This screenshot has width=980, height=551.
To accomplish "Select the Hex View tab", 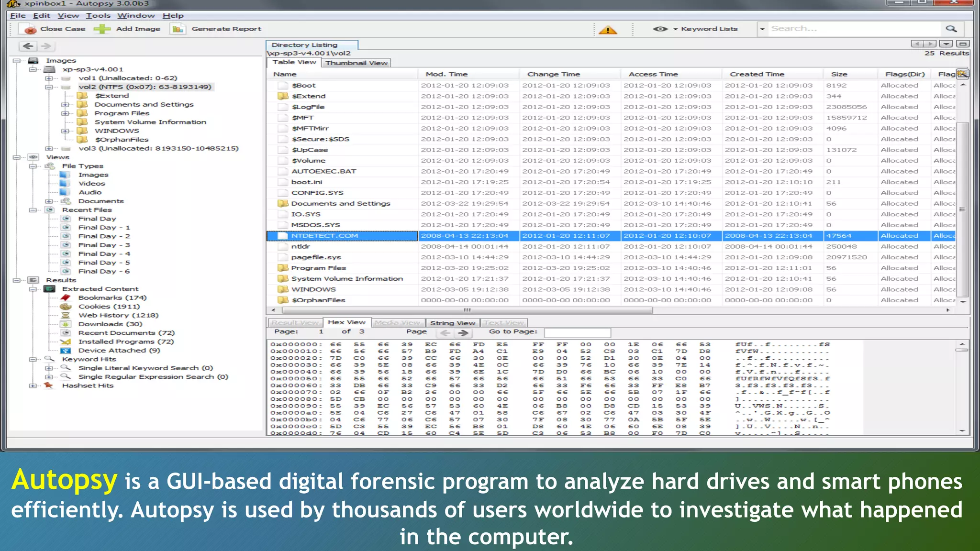I will tap(346, 322).
